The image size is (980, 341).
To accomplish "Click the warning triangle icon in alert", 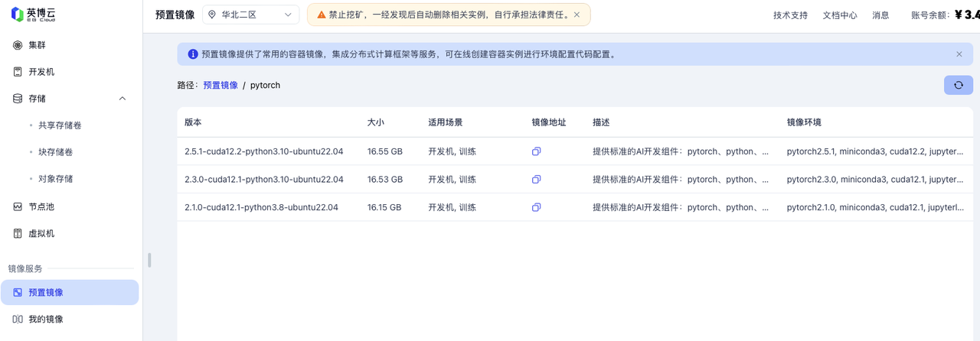I will click(x=321, y=15).
